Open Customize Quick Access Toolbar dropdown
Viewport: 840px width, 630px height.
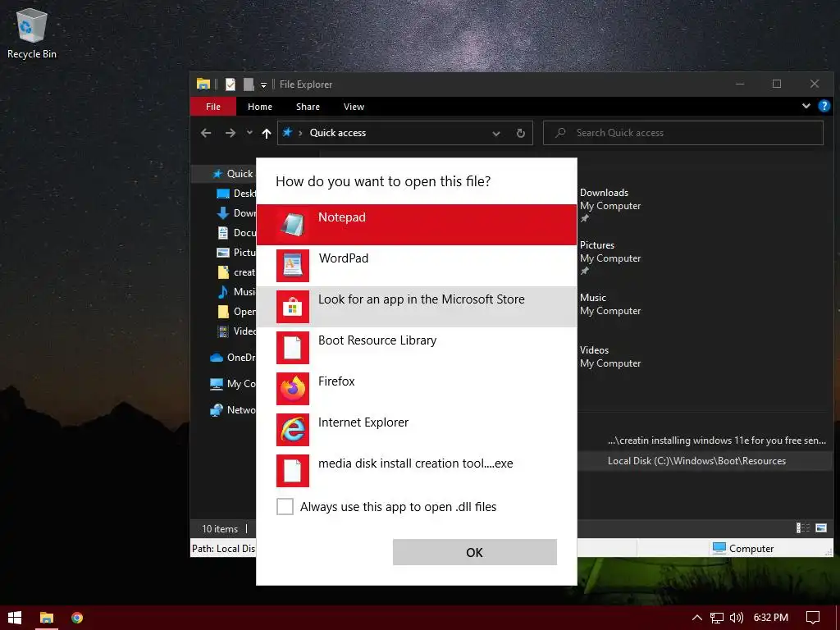tap(263, 84)
